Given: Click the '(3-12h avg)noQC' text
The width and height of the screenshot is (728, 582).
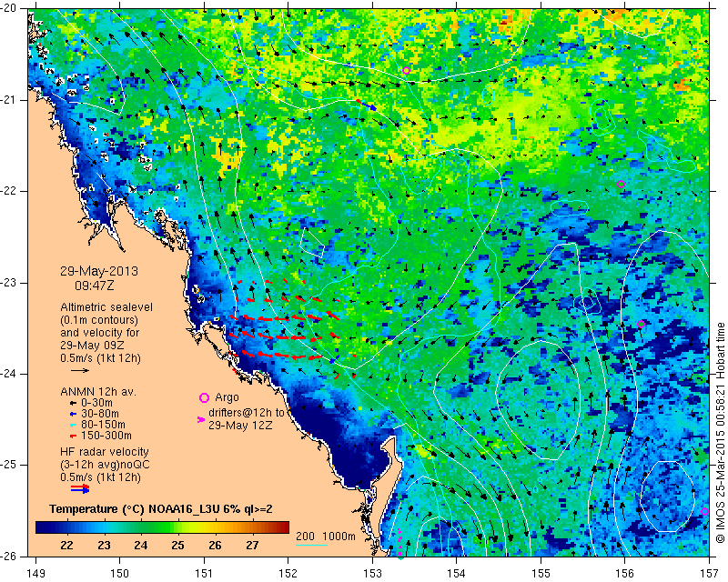Looking at the screenshot, I should coord(105,465).
